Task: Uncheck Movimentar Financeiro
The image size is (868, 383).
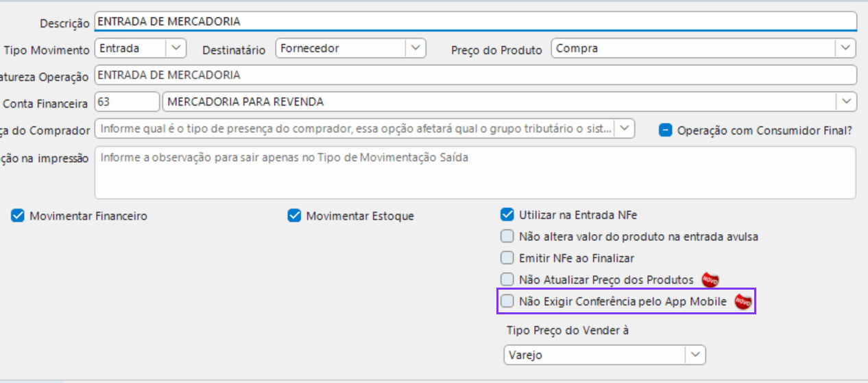Action: coord(18,216)
